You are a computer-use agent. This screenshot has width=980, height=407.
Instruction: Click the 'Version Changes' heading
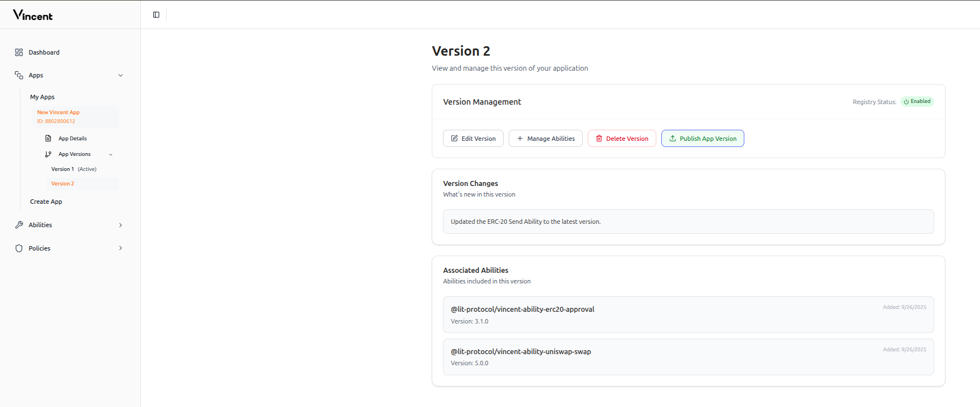(470, 183)
